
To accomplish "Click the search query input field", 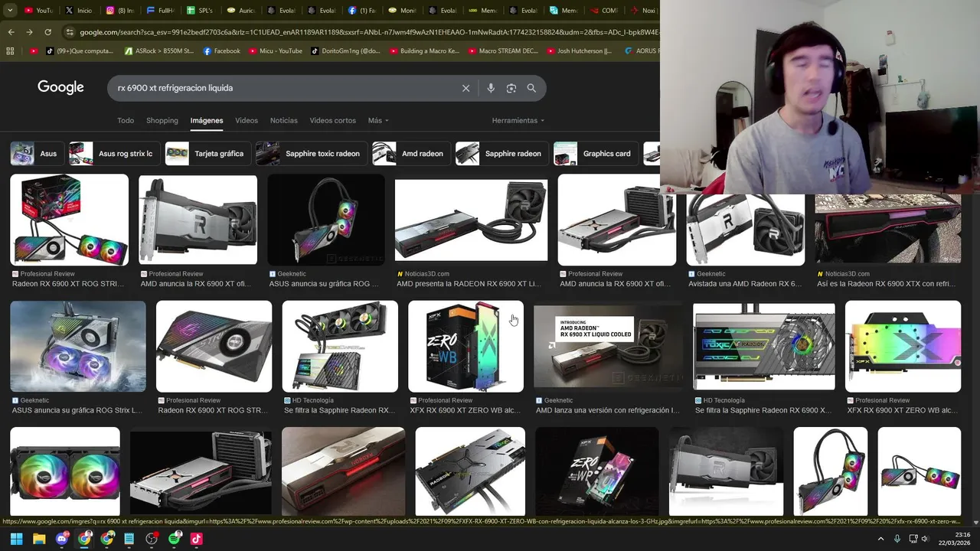I will tap(283, 88).
